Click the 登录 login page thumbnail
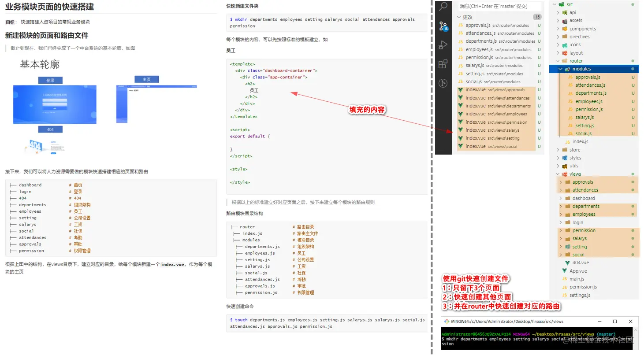The width and height of the screenshot is (644, 355). [x=55, y=104]
